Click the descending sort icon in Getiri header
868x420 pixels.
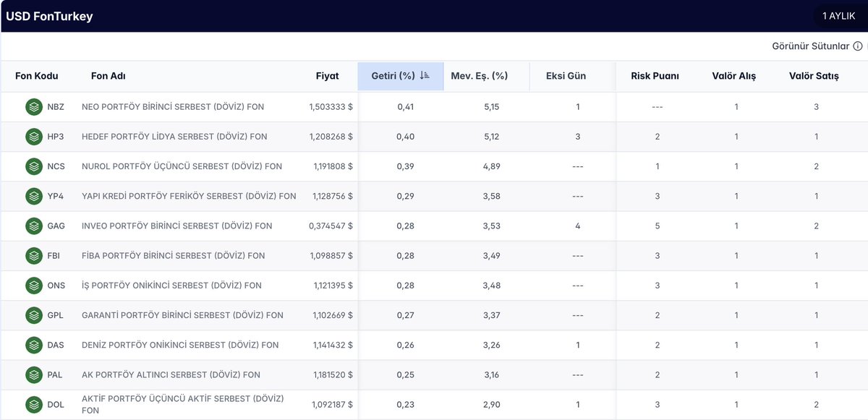click(x=425, y=75)
